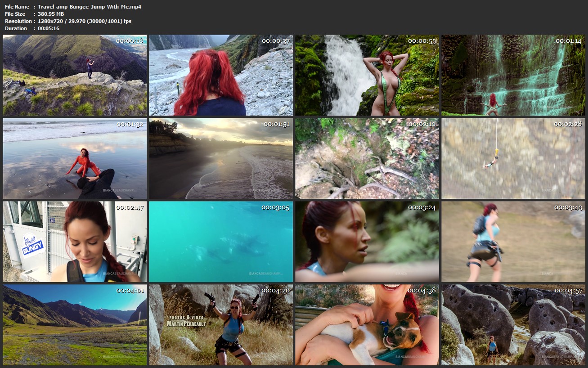This screenshot has height=368, width=588.
Task: Choose the underwater thumbnail at 00:03:05
Action: 221,242
